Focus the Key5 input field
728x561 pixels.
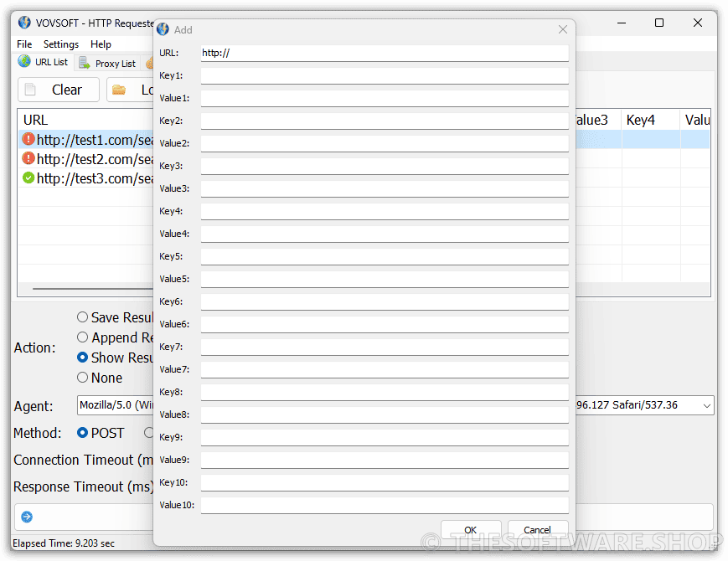[x=385, y=256]
